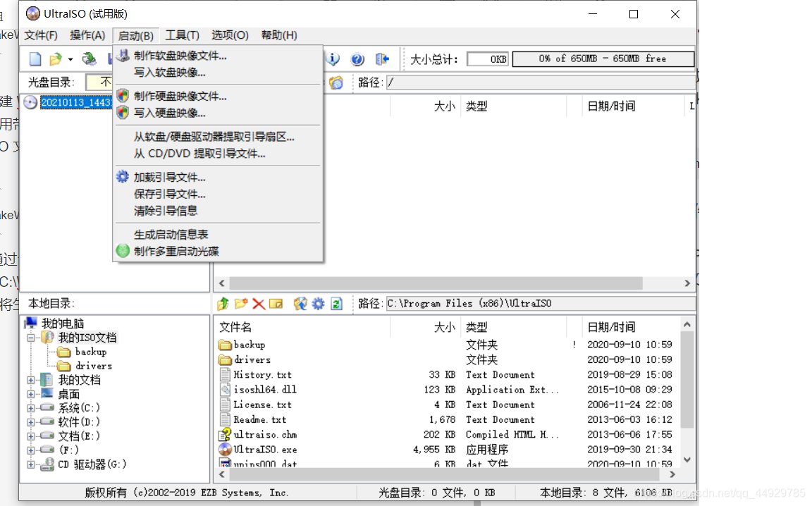Click the folder icon left of 路径 in upper pane
The height and width of the screenshot is (506, 812).
click(x=336, y=82)
